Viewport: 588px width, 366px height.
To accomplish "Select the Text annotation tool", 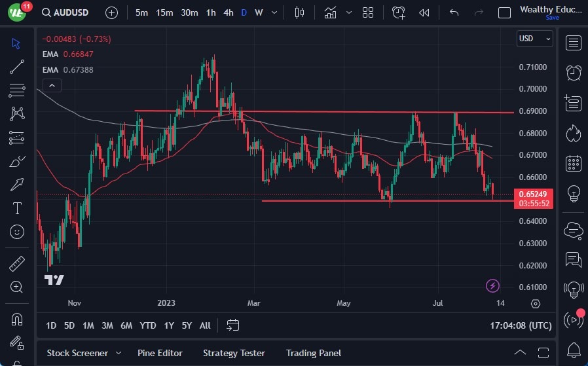I will point(17,208).
